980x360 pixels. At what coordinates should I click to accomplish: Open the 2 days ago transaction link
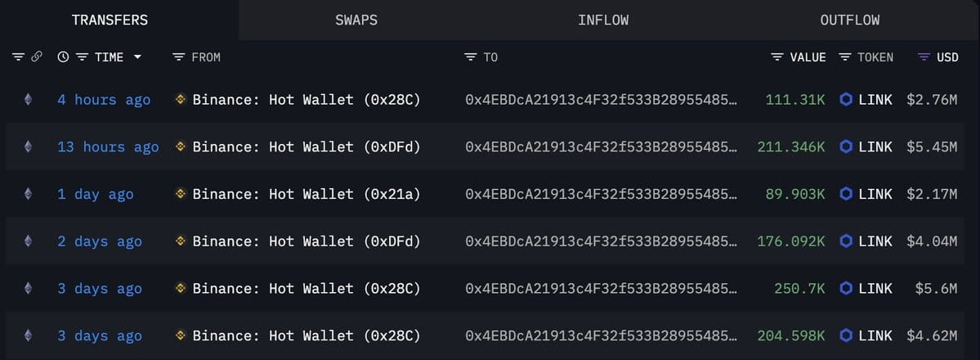tap(100, 241)
